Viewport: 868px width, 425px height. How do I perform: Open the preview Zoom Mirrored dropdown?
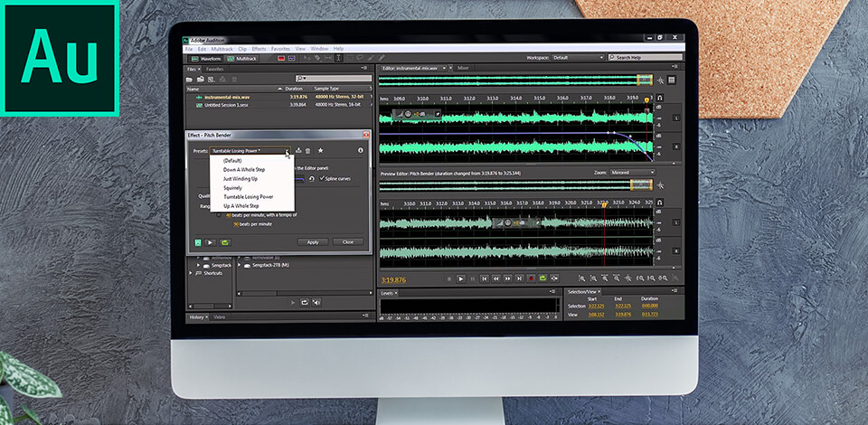coord(631,171)
